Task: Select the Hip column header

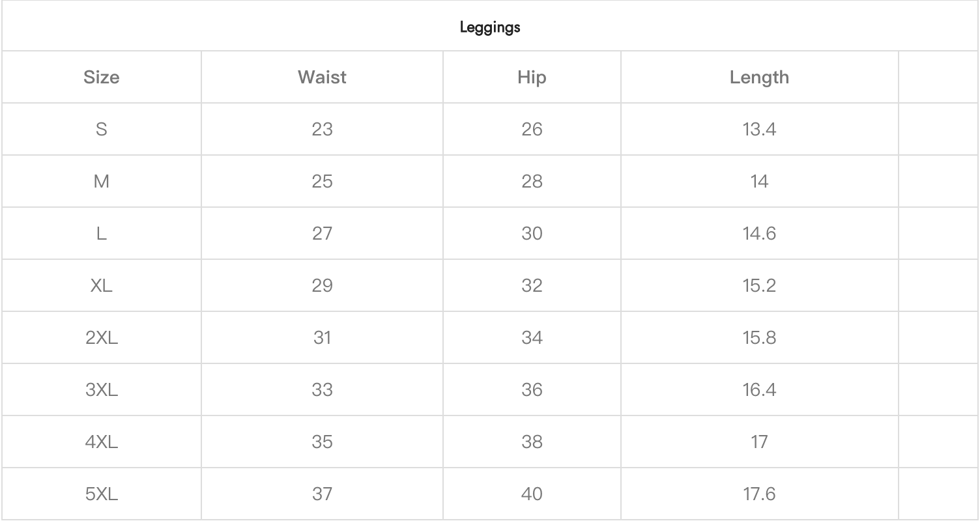Action: 532,77
